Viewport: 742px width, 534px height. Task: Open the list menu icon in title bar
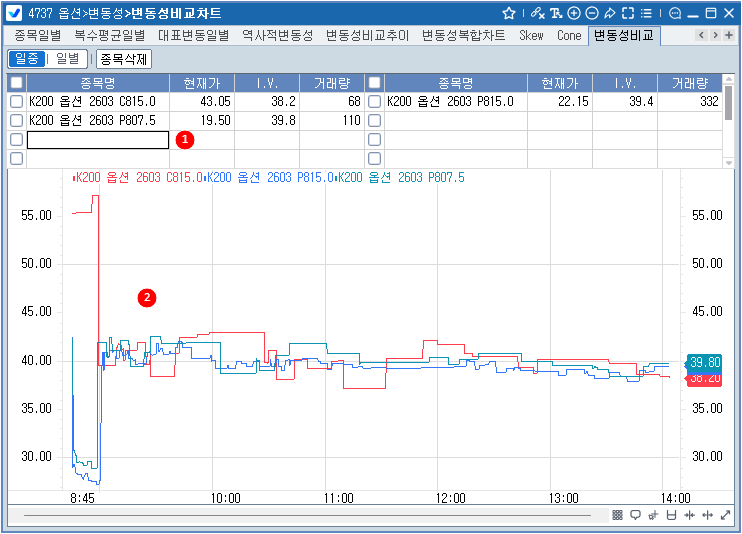[x=647, y=14]
